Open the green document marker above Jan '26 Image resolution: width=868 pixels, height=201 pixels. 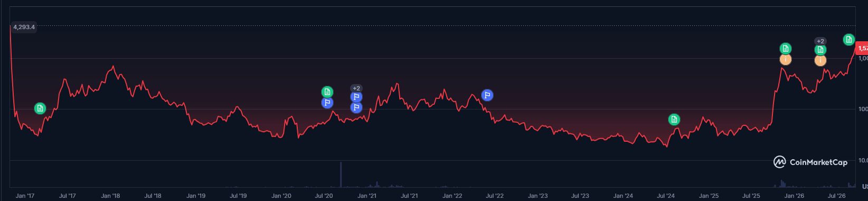[x=786, y=49]
